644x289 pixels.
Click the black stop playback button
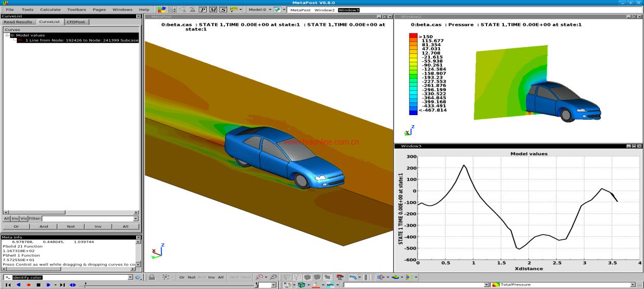pyautogui.click(x=38, y=285)
